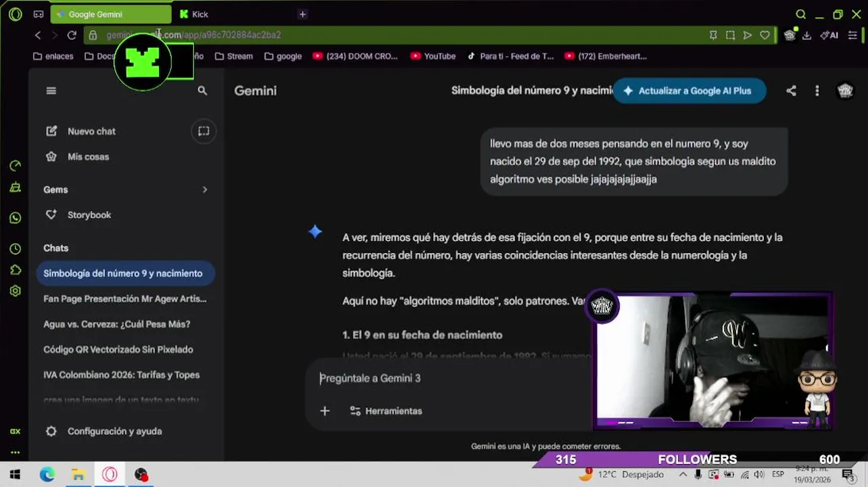Screen dimensions: 868x487
Task: Reload the page with refresh icon
Action: coord(72,35)
